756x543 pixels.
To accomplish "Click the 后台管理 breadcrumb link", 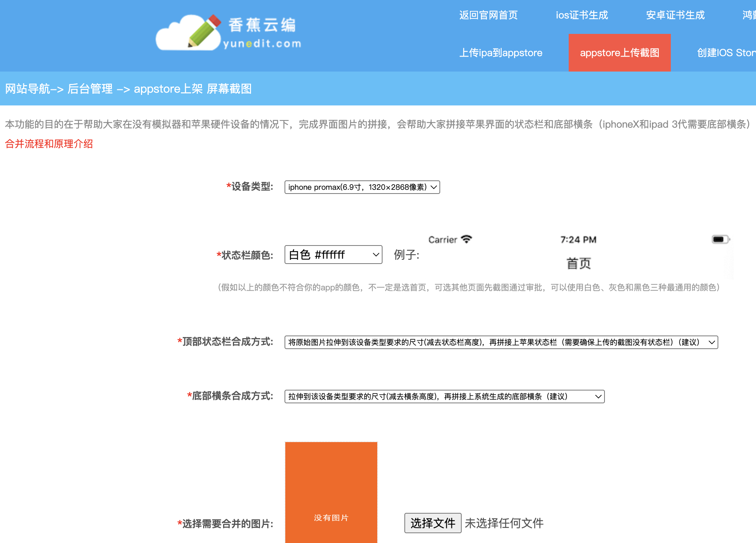I will click(x=90, y=89).
